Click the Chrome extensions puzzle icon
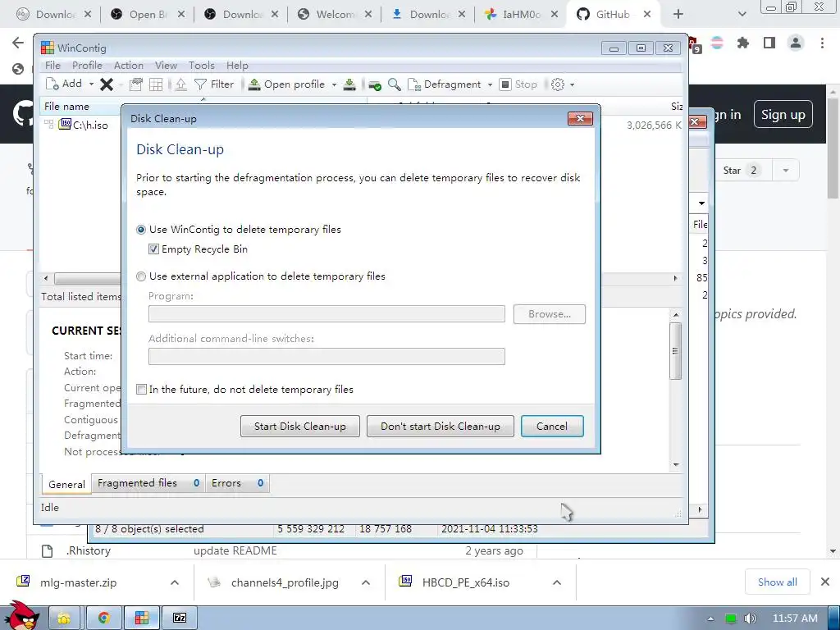This screenshot has height=630, width=840. [x=743, y=43]
